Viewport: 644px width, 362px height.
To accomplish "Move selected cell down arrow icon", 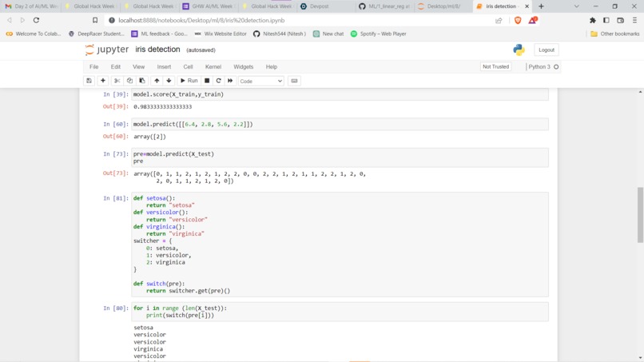I will coord(169,81).
